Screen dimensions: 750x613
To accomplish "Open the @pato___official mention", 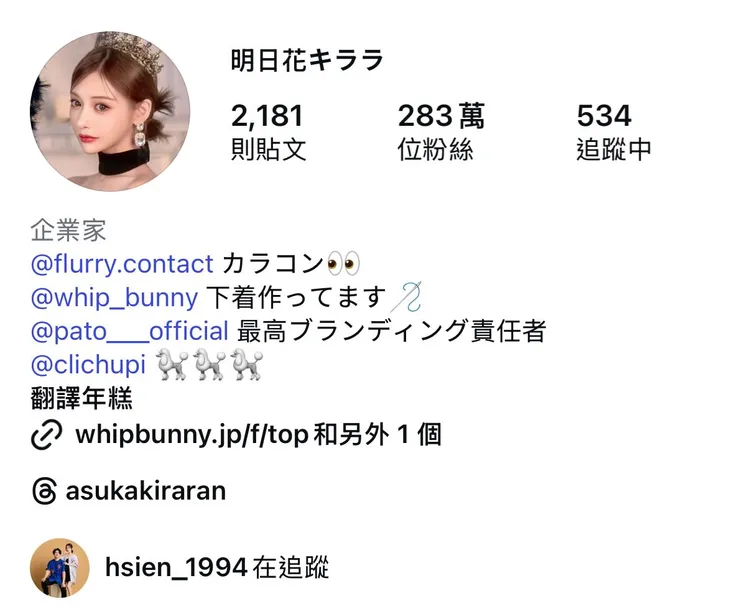I will pyautogui.click(x=130, y=331).
